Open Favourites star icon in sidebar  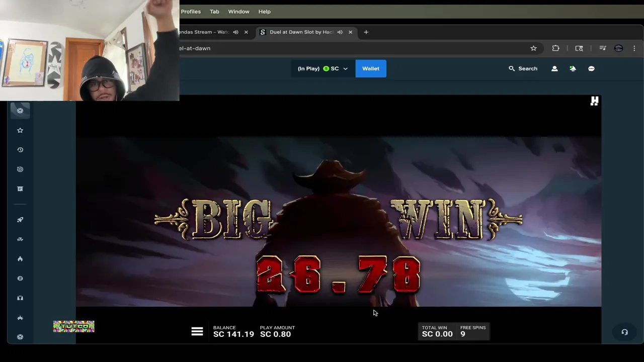click(x=20, y=130)
